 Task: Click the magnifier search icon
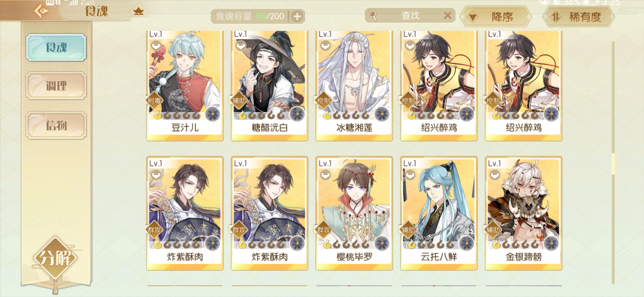tap(372, 15)
